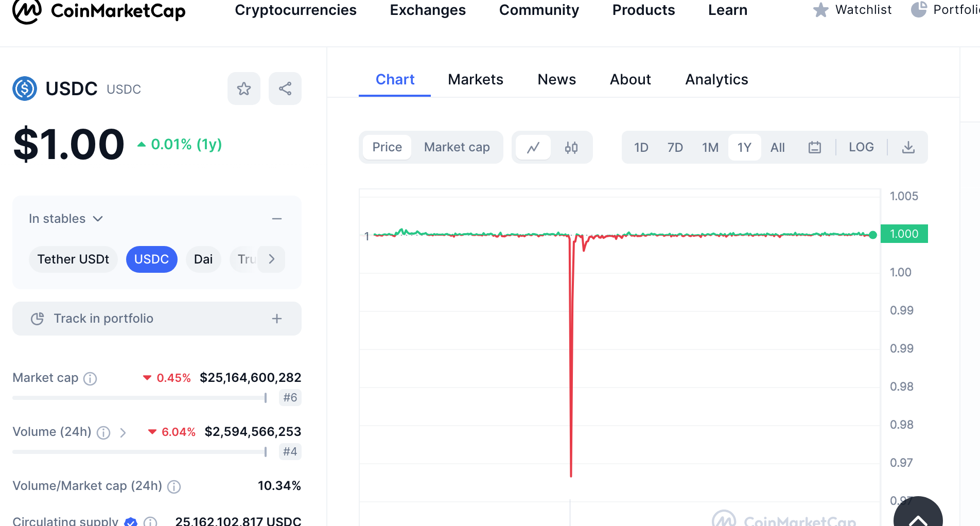
Task: Click $25,164,600,282 market cap value
Action: point(250,378)
